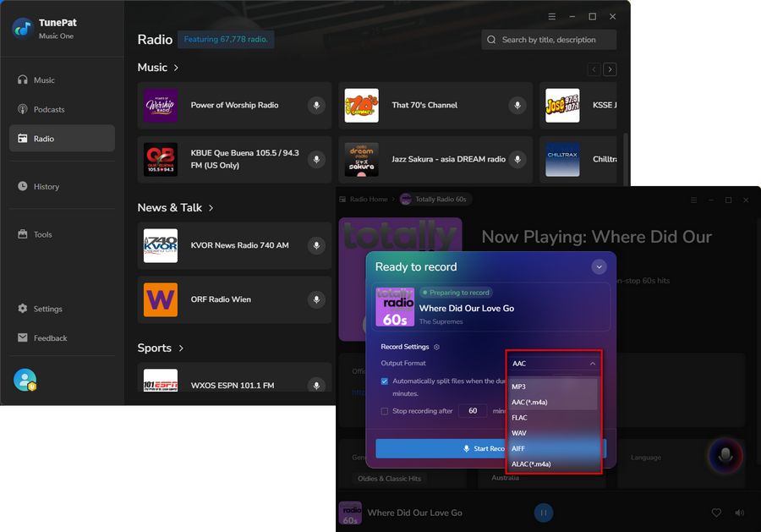Open Podcasts in the sidebar
Screen dimensions: 761x532
(62, 109)
